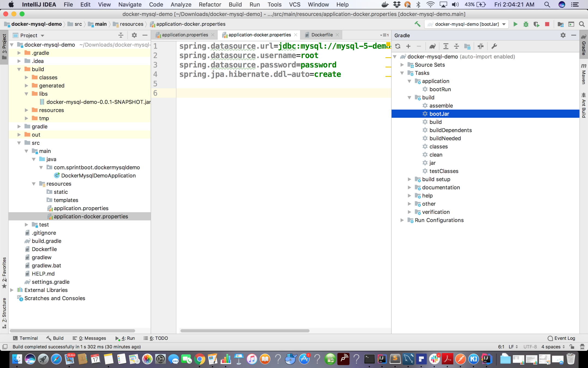Open the Event Log button
Screen dimensions: 588x368
561,338
